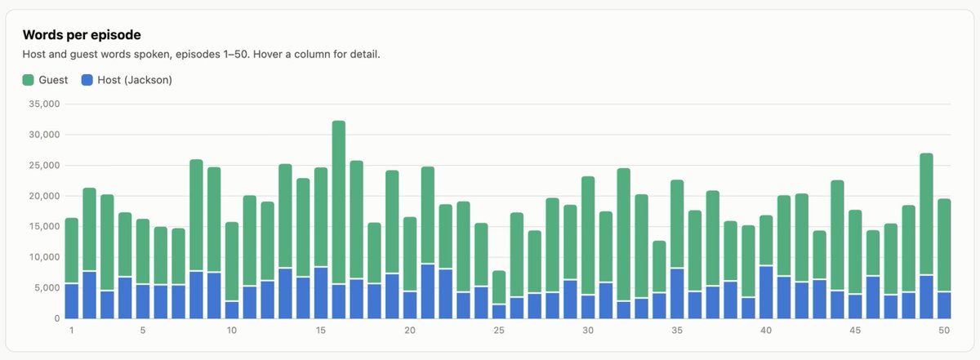Image resolution: width=980 pixels, height=360 pixels.
Task: Click the x-axis tick label 25
Action: coord(499,331)
